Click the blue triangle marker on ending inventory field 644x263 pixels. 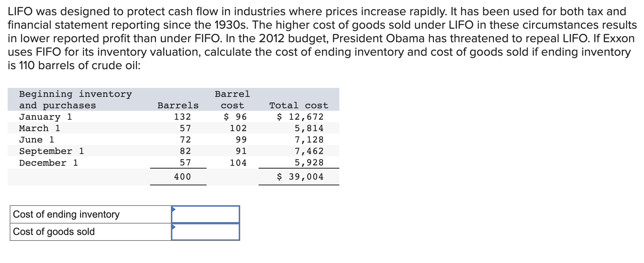point(174,209)
